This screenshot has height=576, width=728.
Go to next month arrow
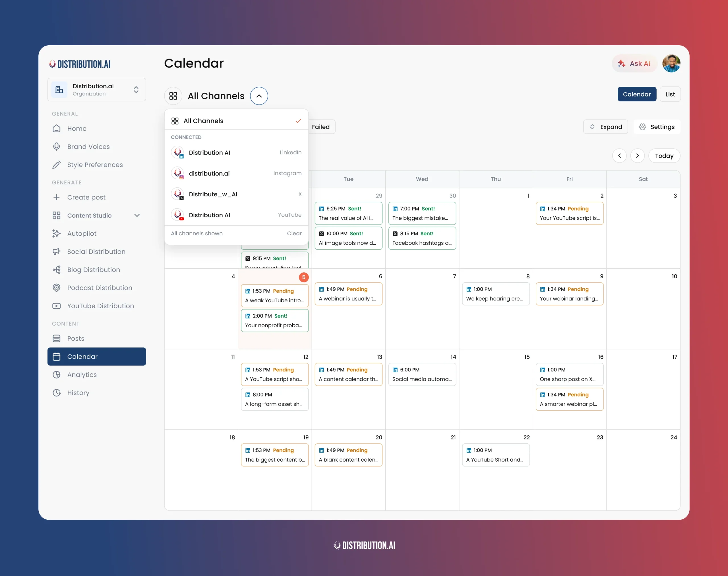tap(637, 156)
